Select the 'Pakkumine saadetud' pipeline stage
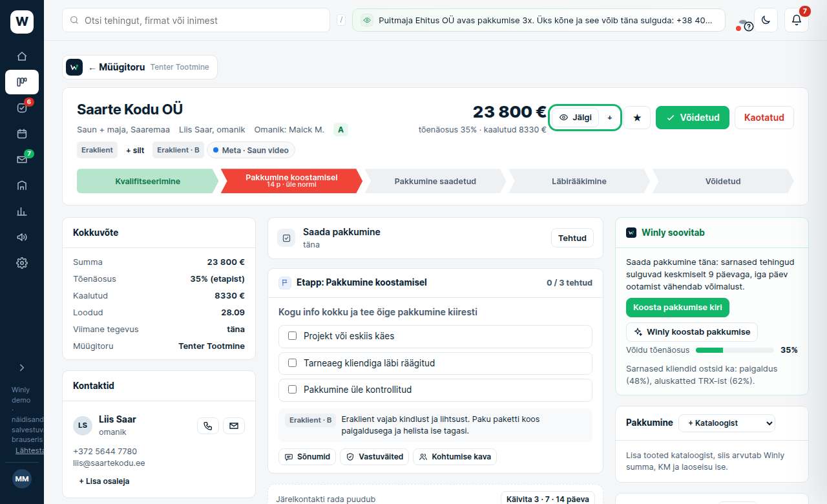Viewport: 827px width, 504px height. 435,182
